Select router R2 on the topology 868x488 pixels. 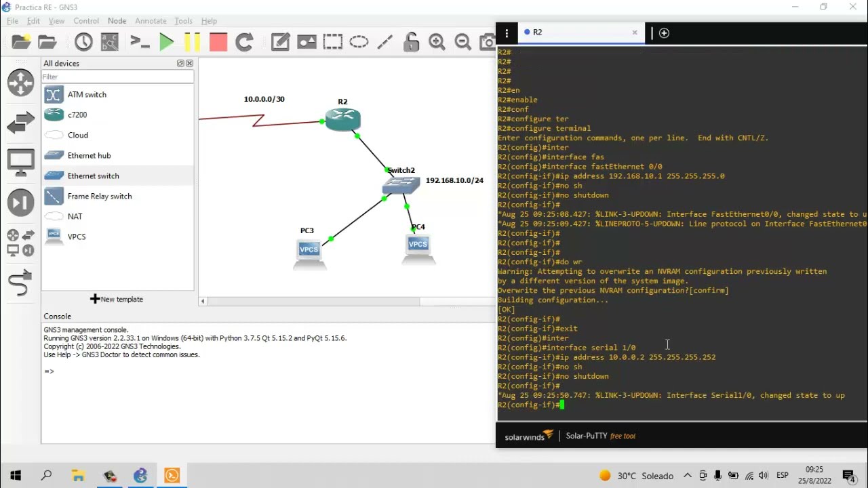click(x=342, y=119)
